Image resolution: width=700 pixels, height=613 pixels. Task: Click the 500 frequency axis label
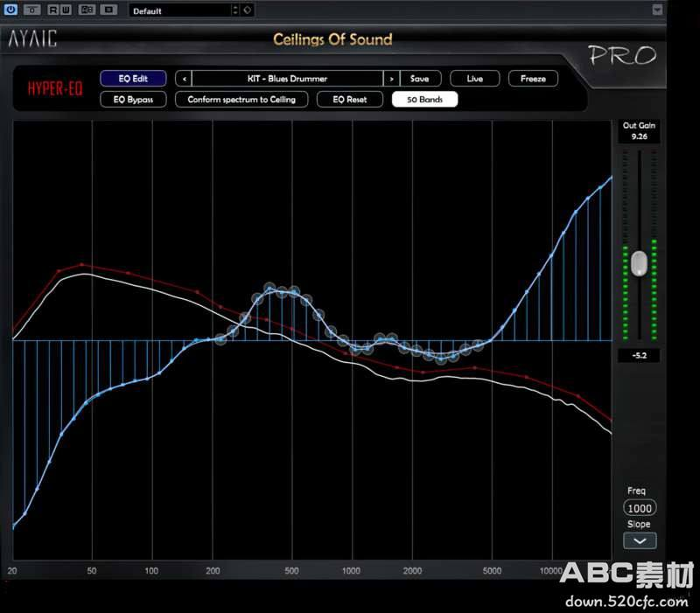(291, 571)
